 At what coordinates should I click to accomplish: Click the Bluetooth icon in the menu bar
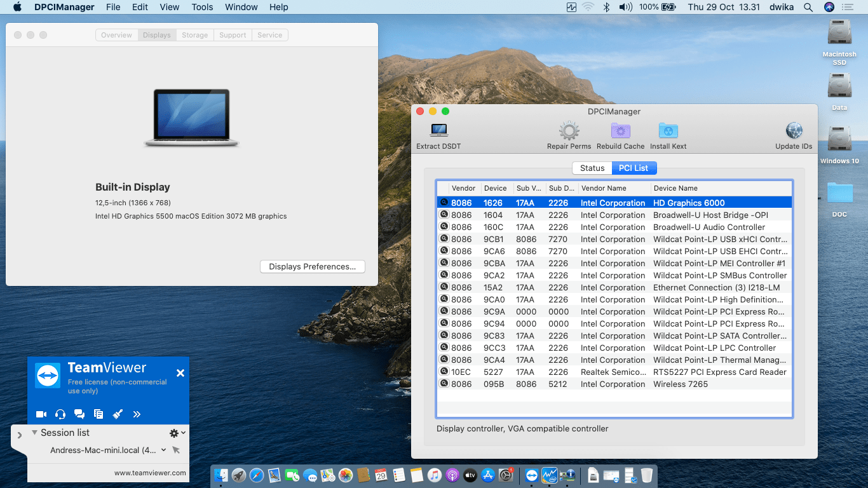tap(606, 7)
